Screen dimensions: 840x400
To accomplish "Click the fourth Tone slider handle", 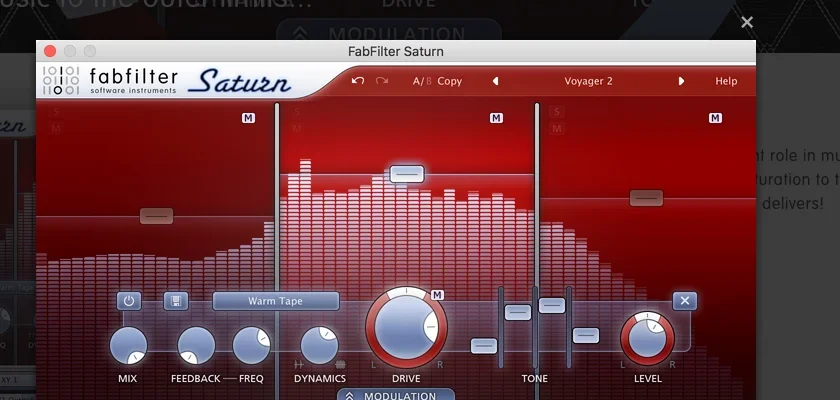I will (586, 336).
